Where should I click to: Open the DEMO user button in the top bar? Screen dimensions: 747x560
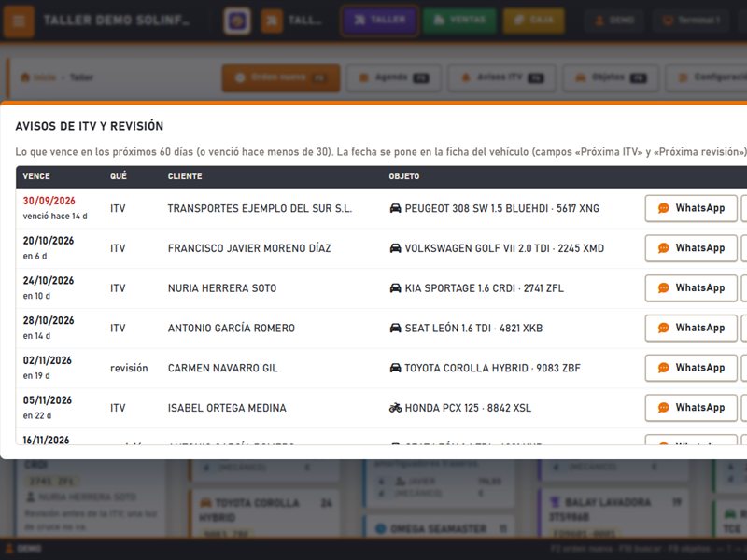[614, 21]
